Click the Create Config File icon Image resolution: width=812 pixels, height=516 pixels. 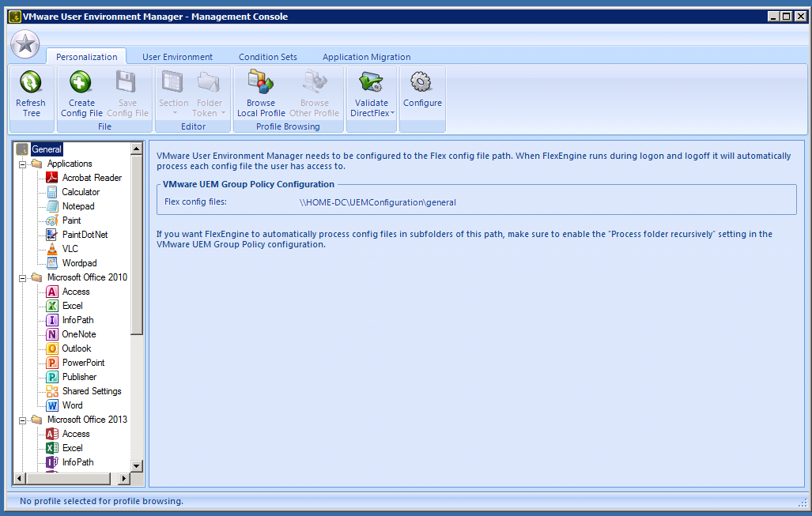click(81, 82)
